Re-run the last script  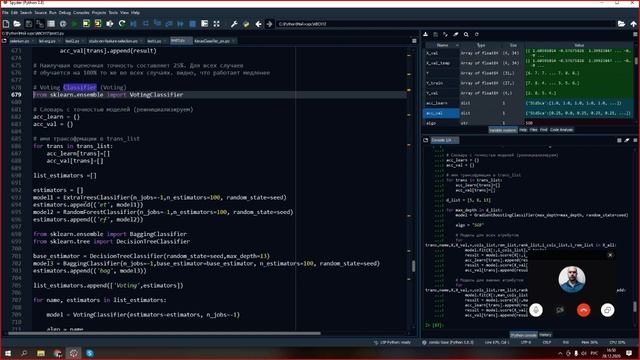[x=122, y=24]
